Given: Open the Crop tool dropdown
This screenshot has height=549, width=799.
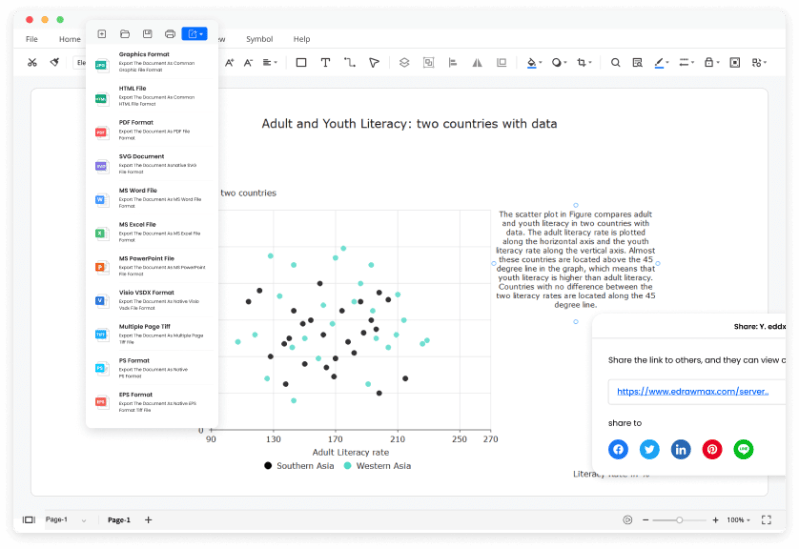Looking at the screenshot, I should click(583, 63).
